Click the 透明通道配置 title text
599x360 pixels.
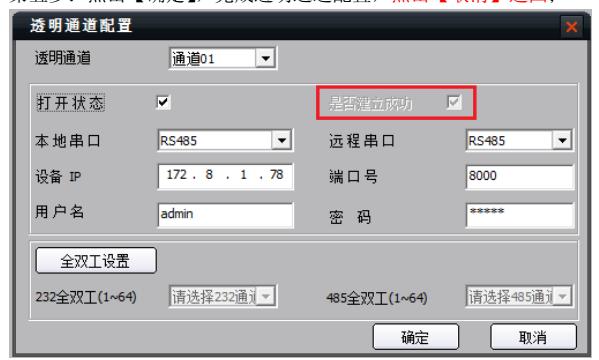pos(81,26)
